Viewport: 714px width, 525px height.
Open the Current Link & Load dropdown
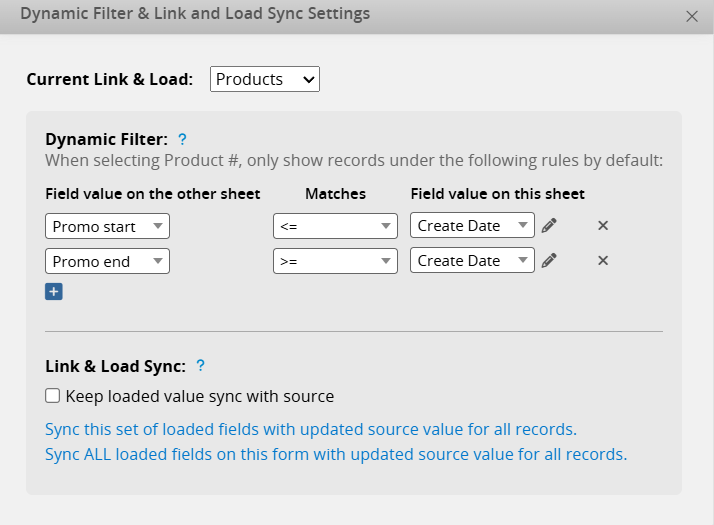click(x=265, y=79)
